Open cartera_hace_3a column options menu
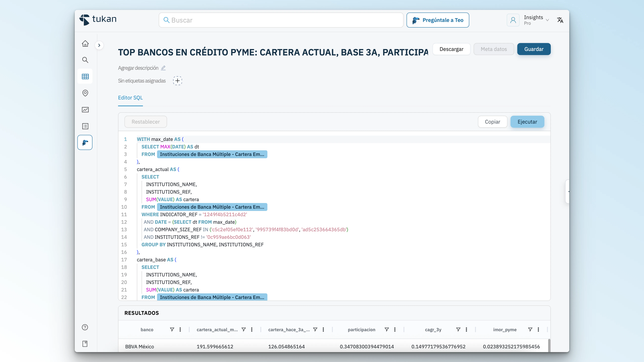Viewport: 644px width, 362px height. pyautogui.click(x=323, y=329)
